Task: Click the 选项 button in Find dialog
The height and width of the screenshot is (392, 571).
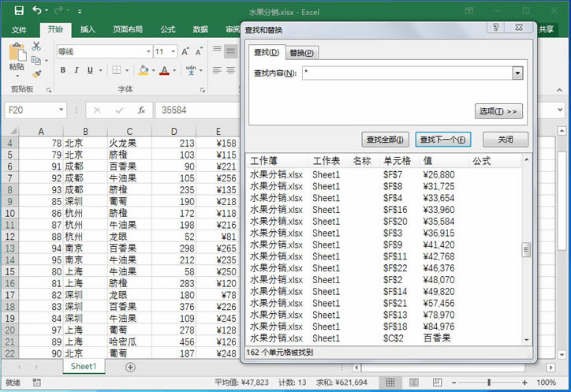Action: 498,111
